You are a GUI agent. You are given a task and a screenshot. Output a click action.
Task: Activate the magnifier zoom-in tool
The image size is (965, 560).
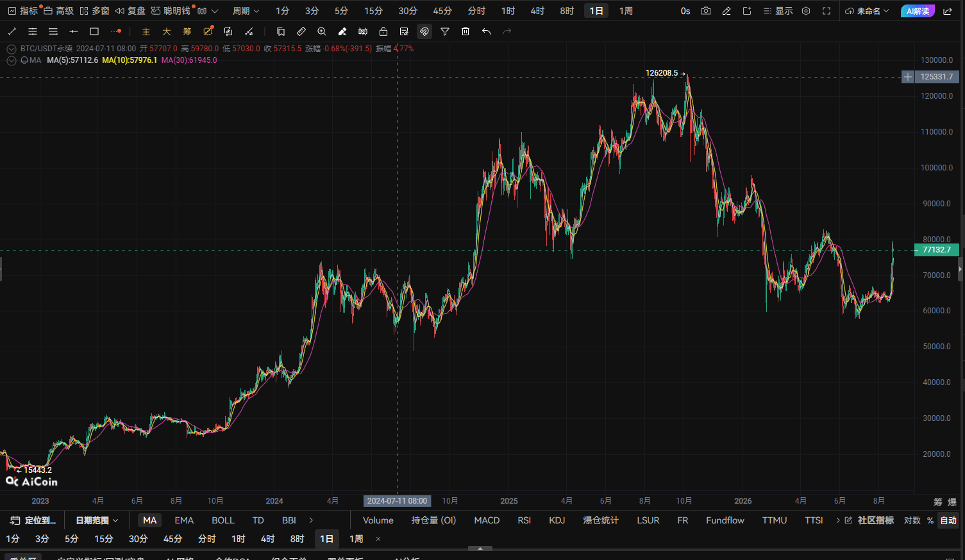pyautogui.click(x=322, y=31)
